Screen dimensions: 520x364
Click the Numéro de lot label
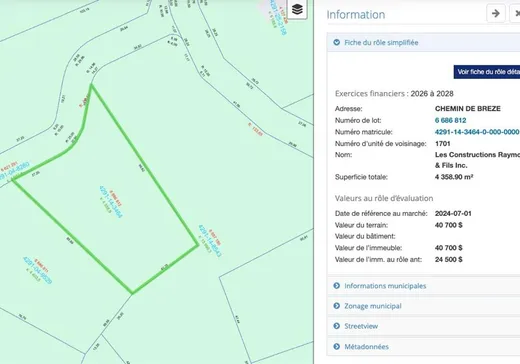pos(358,120)
